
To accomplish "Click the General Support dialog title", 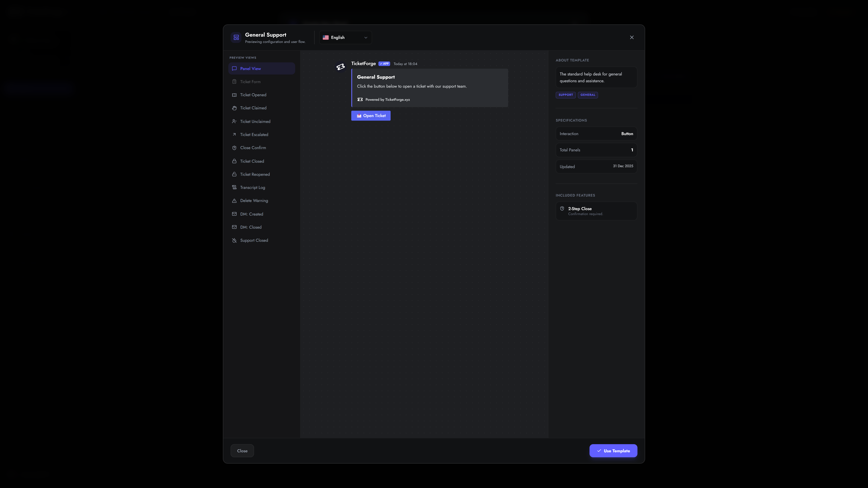I will click(x=266, y=35).
